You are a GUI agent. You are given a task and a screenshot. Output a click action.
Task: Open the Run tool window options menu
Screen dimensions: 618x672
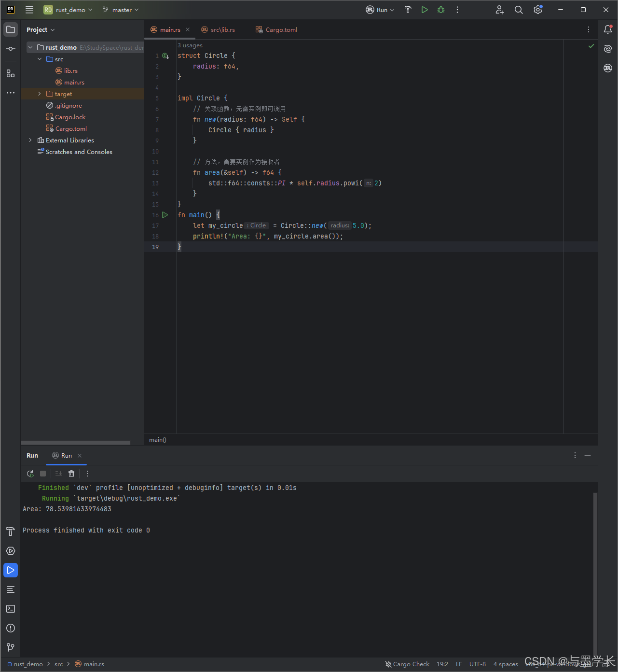click(x=575, y=455)
